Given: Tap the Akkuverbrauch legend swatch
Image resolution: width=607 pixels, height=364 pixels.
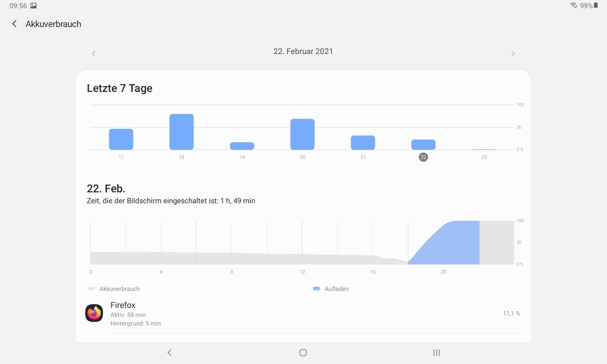Looking at the screenshot, I should point(91,288).
